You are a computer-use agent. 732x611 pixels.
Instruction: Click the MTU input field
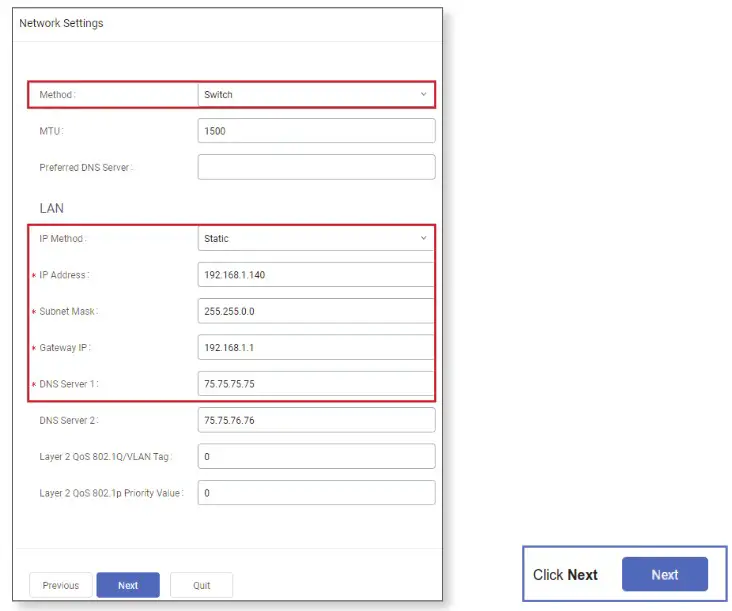(316, 131)
